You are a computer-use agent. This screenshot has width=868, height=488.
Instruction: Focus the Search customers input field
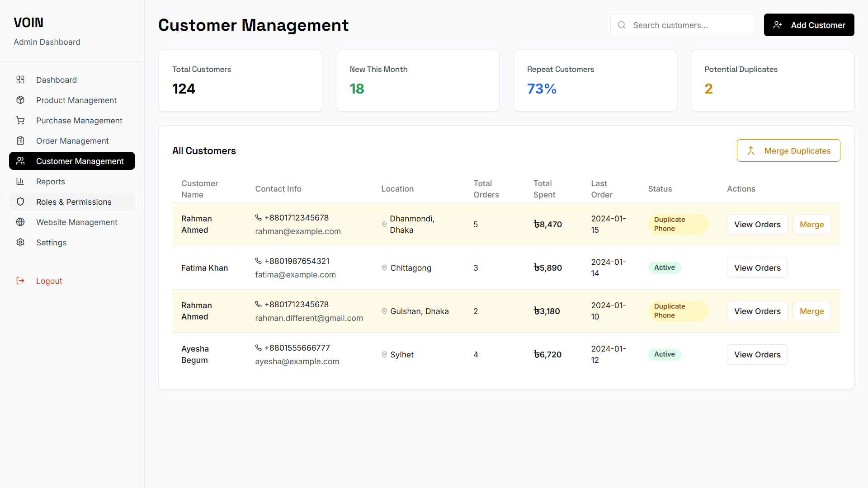pos(689,25)
